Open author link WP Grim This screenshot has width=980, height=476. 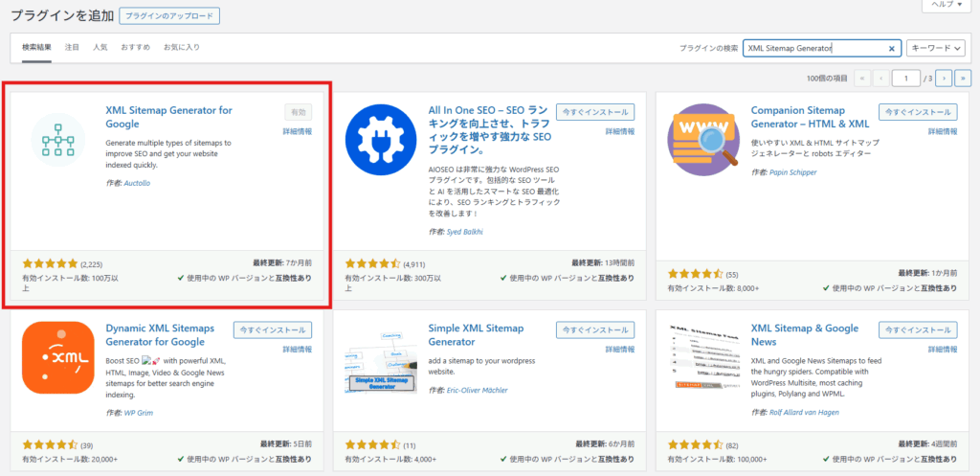point(138,413)
